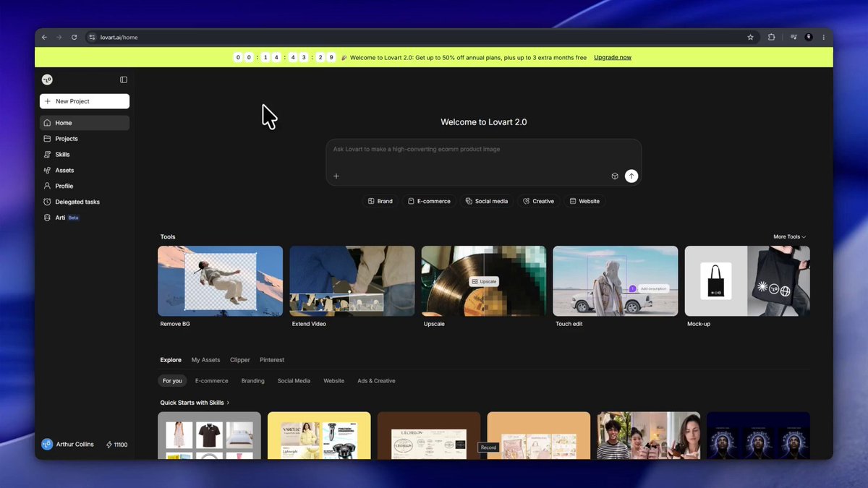The height and width of the screenshot is (488, 868).
Task: Select the E-commerce chip below prompt
Action: pos(429,201)
